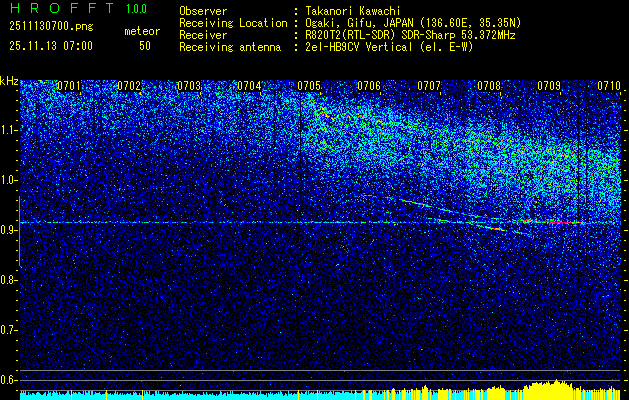Click the R820T2(RTL-SDR) SDR-Sharp receiver text

click(410, 35)
